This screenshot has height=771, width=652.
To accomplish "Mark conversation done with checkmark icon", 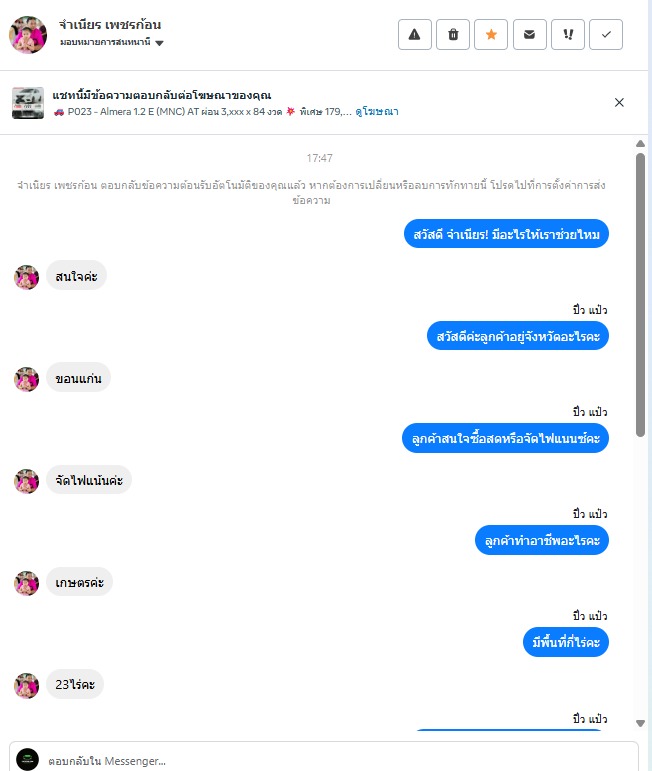I will [606, 34].
